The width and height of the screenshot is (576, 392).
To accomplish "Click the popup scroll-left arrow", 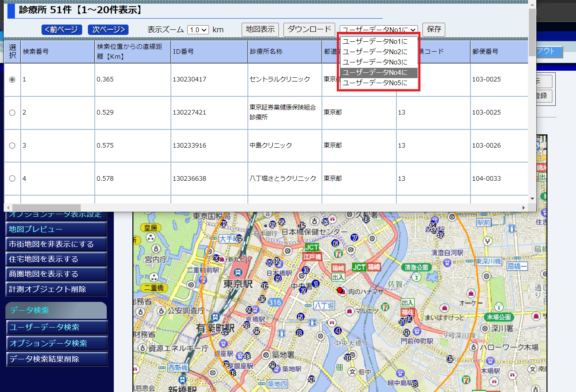I will [x=8, y=208].
